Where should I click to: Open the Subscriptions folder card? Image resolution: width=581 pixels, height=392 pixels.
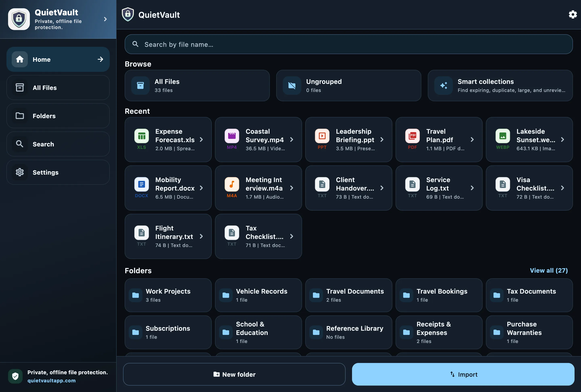(x=168, y=332)
